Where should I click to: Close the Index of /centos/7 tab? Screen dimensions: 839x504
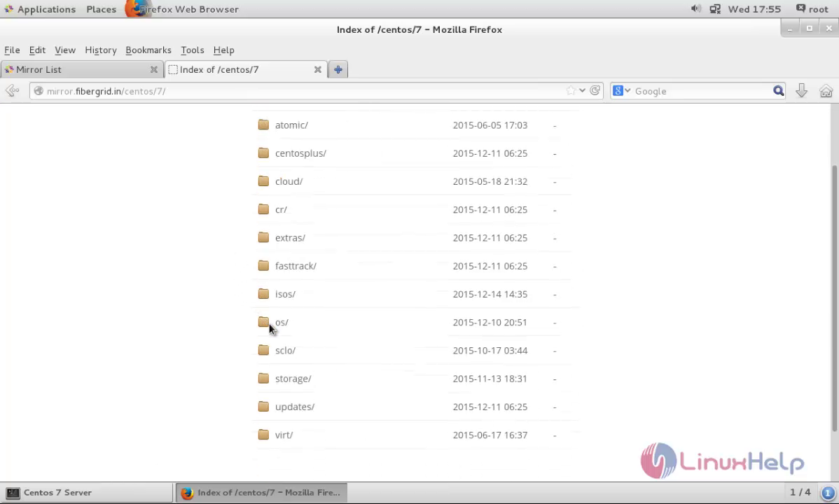[317, 69]
